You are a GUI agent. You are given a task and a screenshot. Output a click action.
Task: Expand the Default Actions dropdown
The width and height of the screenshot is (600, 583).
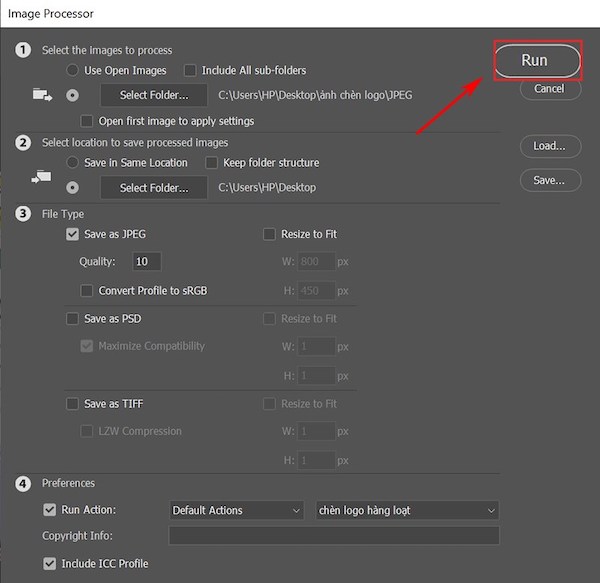point(237,510)
